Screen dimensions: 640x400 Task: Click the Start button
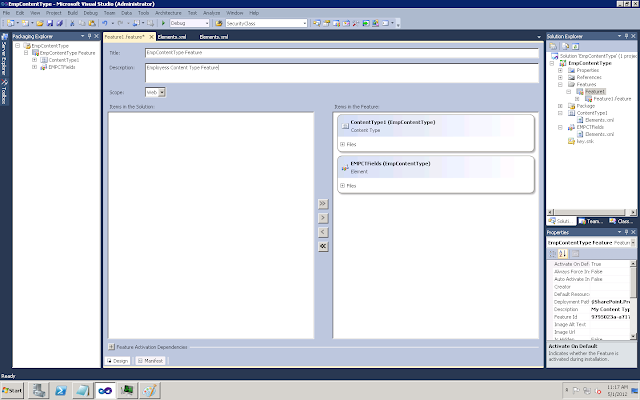click(x=12, y=391)
